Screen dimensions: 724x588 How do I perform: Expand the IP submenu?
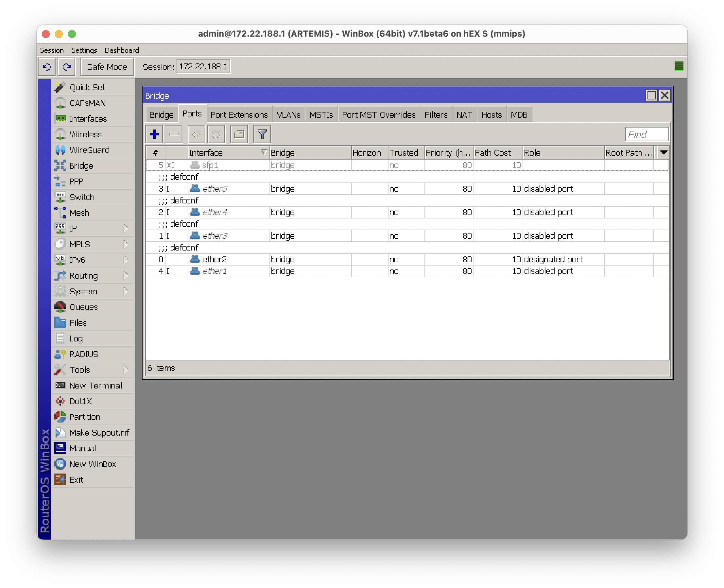126,228
